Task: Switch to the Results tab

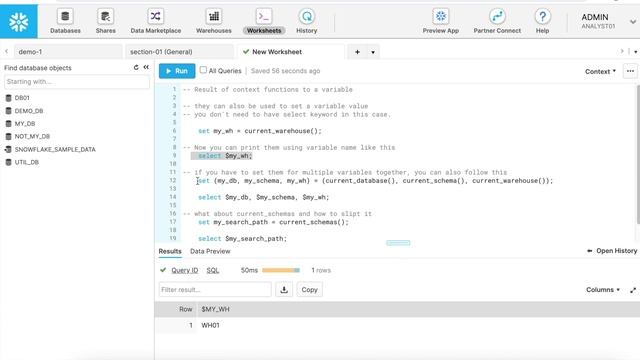Action: pyautogui.click(x=170, y=251)
